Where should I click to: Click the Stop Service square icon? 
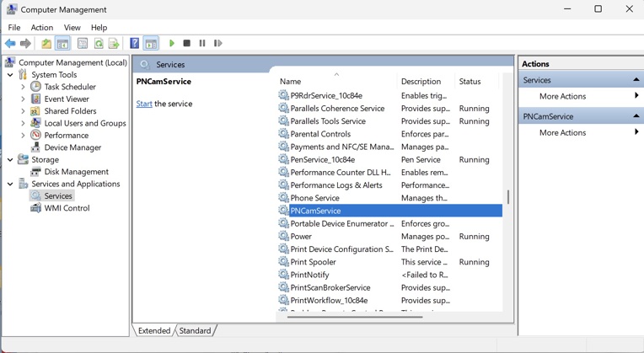(187, 43)
